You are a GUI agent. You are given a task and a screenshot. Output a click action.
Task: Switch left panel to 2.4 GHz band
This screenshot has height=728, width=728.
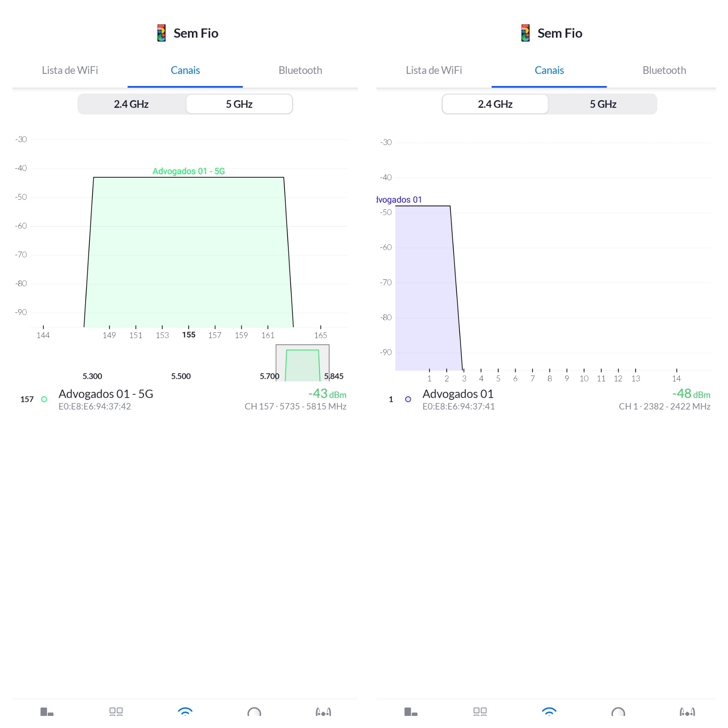(131, 104)
